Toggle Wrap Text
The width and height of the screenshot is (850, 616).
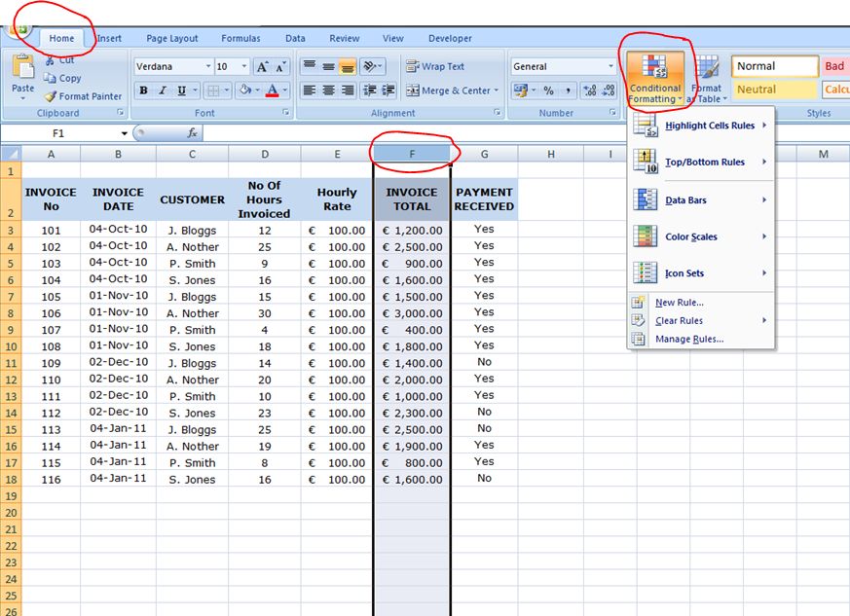[x=435, y=66]
